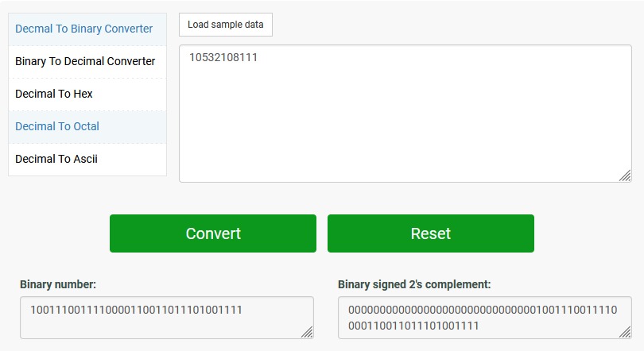
Task: Go to the Decimal To Octal converter
Action: point(57,126)
